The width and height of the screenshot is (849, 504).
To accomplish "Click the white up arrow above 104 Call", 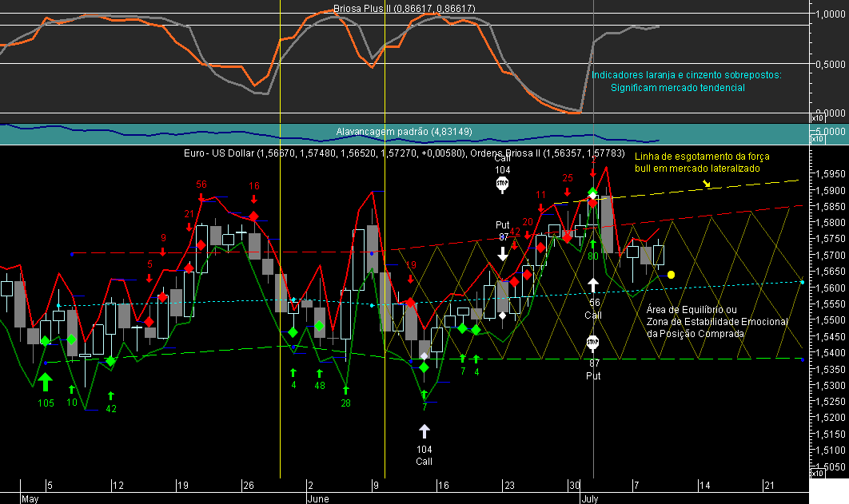I will click(424, 431).
